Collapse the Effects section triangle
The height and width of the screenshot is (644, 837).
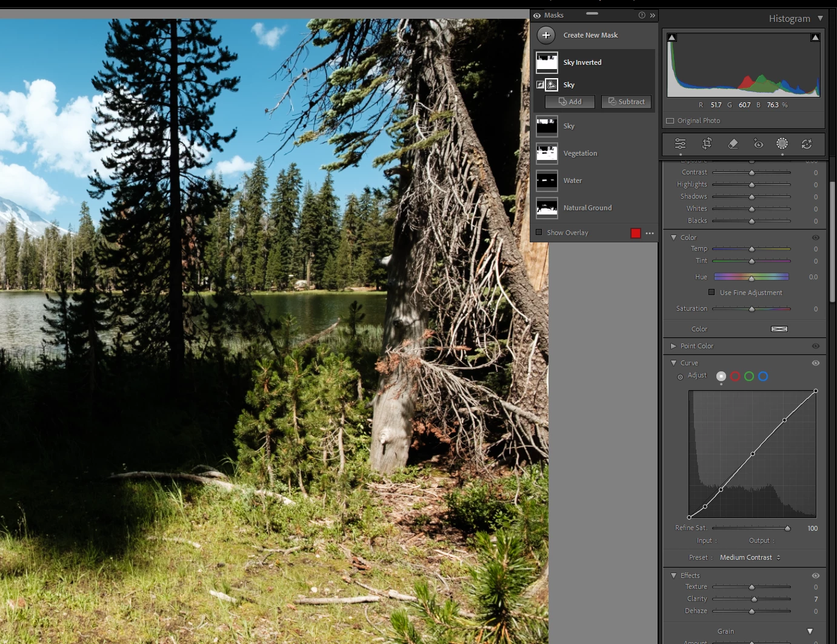tap(673, 576)
